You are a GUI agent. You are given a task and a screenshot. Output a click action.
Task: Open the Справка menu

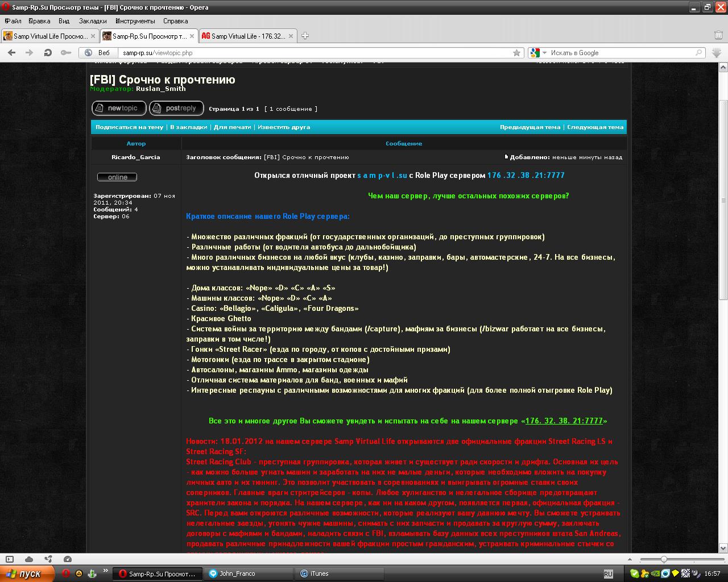coord(175,21)
